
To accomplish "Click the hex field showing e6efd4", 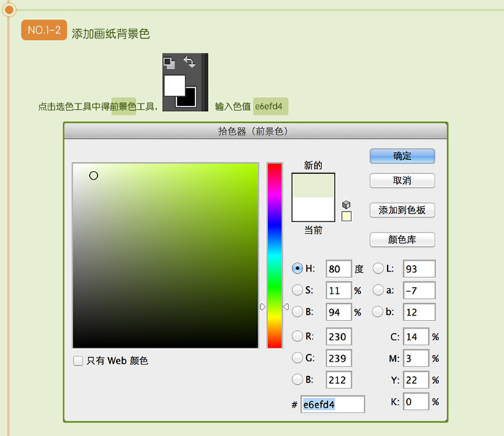I will (332, 404).
